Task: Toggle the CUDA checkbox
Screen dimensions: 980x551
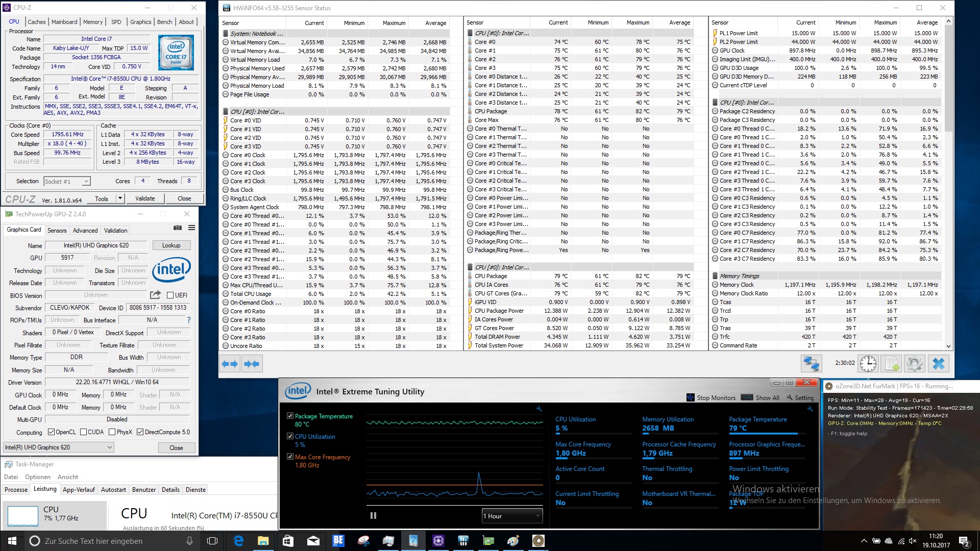Action: (83, 432)
